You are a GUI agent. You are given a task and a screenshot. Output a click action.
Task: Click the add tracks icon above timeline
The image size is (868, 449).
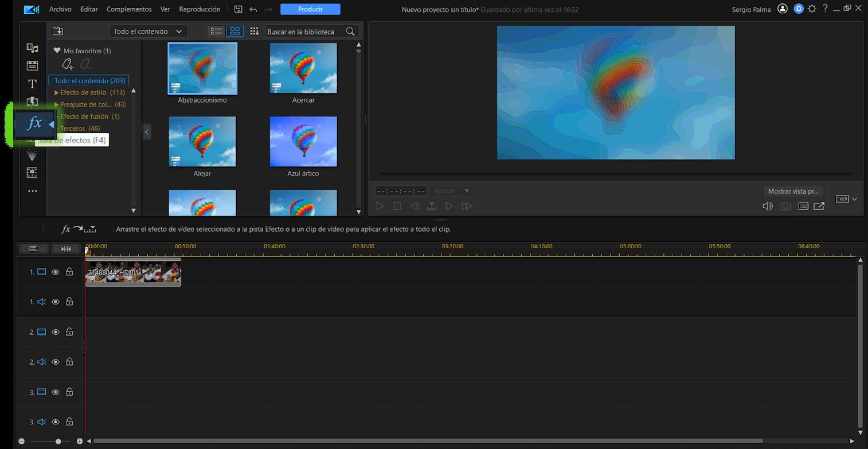[34, 248]
